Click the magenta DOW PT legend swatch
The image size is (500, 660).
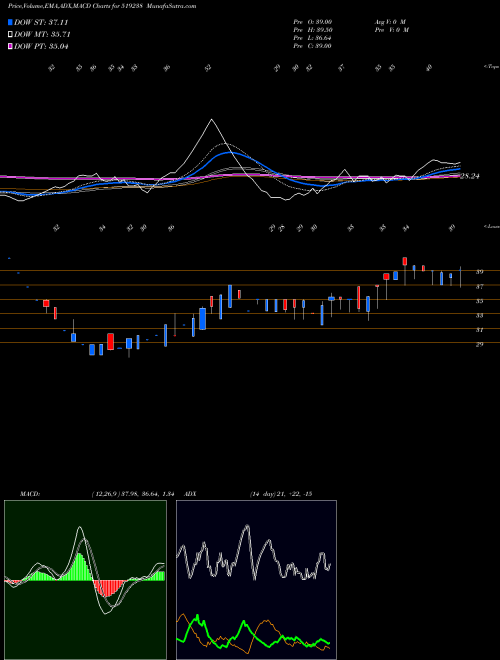tap(11, 46)
